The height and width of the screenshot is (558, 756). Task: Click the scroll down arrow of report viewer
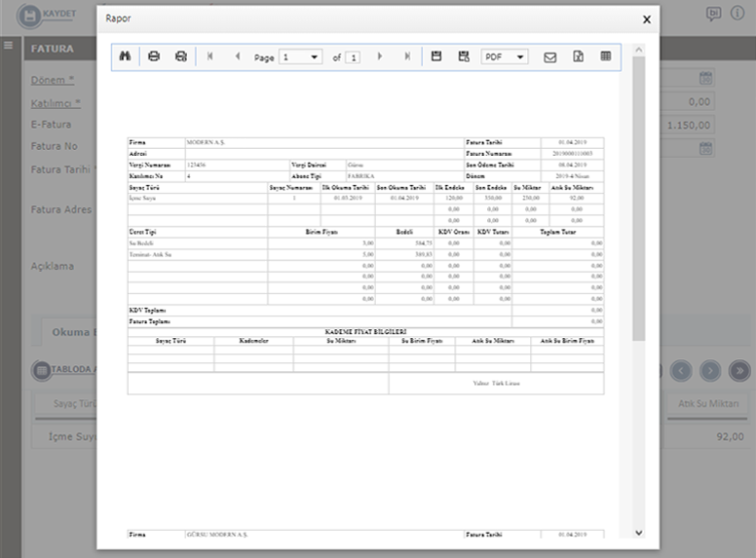click(639, 533)
